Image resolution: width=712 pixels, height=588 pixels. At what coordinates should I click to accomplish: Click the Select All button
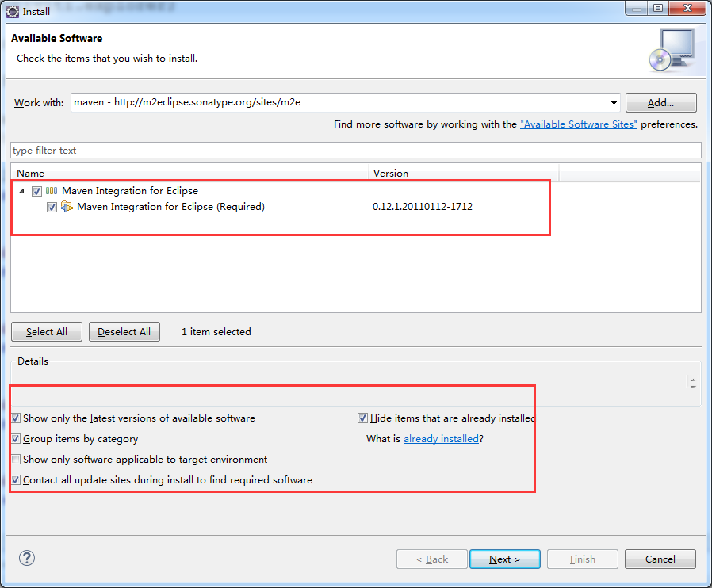pyautogui.click(x=47, y=332)
